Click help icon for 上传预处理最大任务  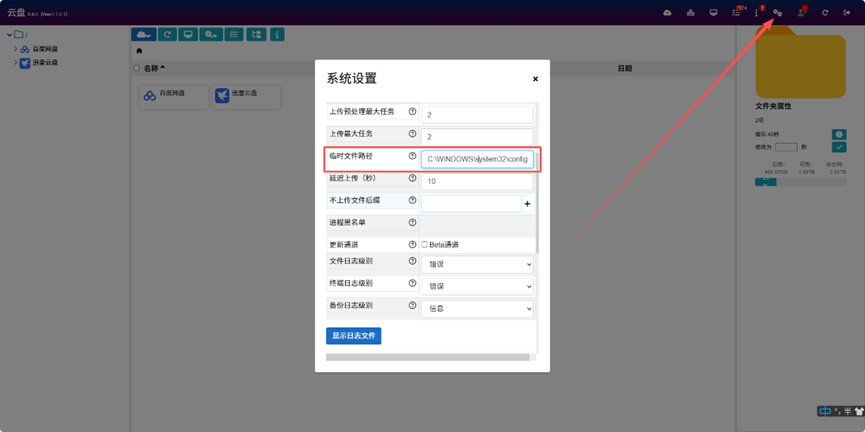point(412,111)
